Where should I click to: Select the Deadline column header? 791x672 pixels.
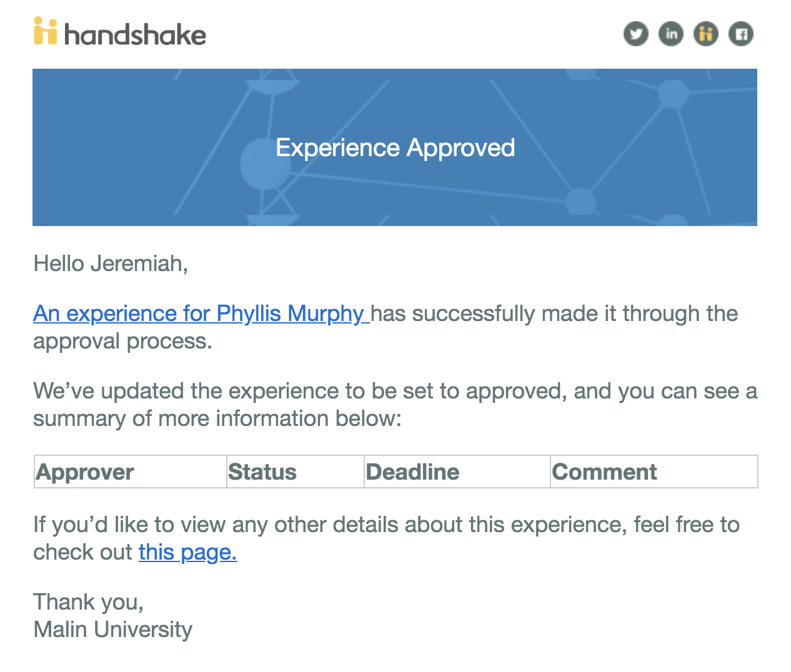457,472
